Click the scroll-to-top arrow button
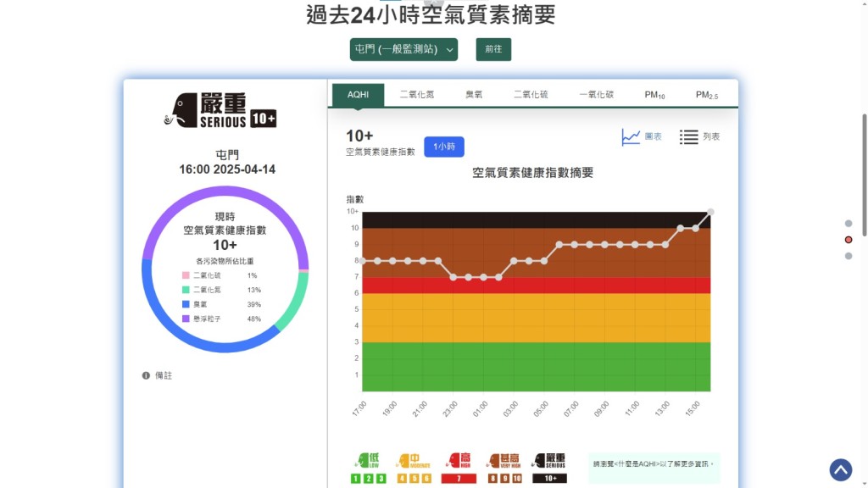Viewport: 868px width, 488px height. coord(840,470)
